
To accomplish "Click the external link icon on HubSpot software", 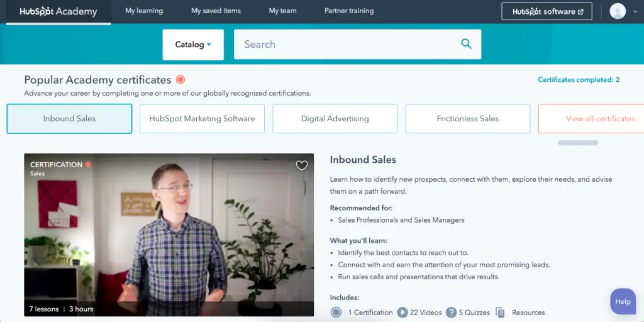I will pos(580,12).
